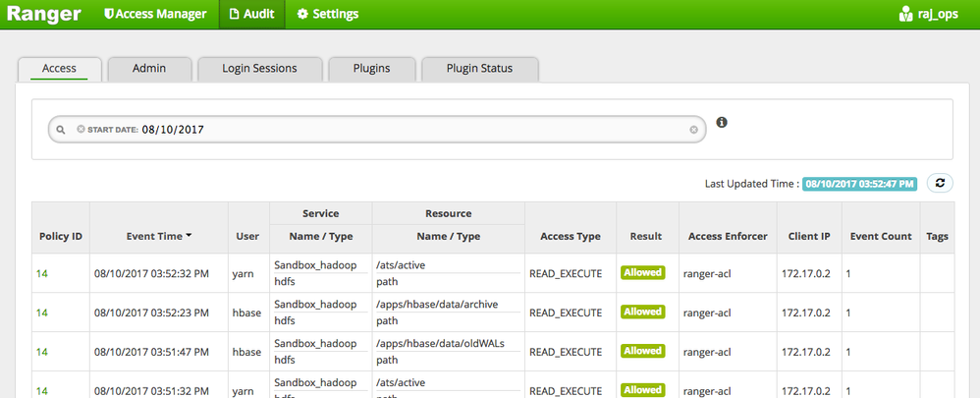Click the search info icon
Viewport: 980px width, 398px height.
[722, 123]
